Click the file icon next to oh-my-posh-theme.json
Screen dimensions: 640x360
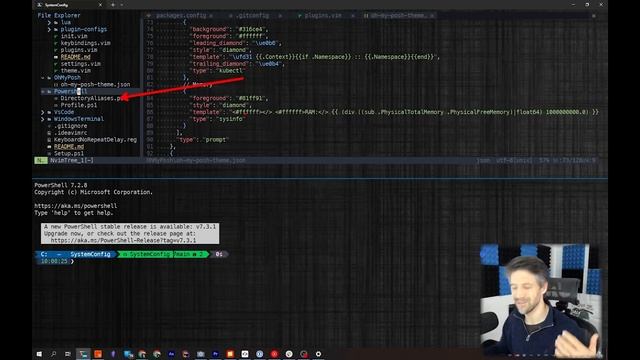pyautogui.click(x=56, y=84)
